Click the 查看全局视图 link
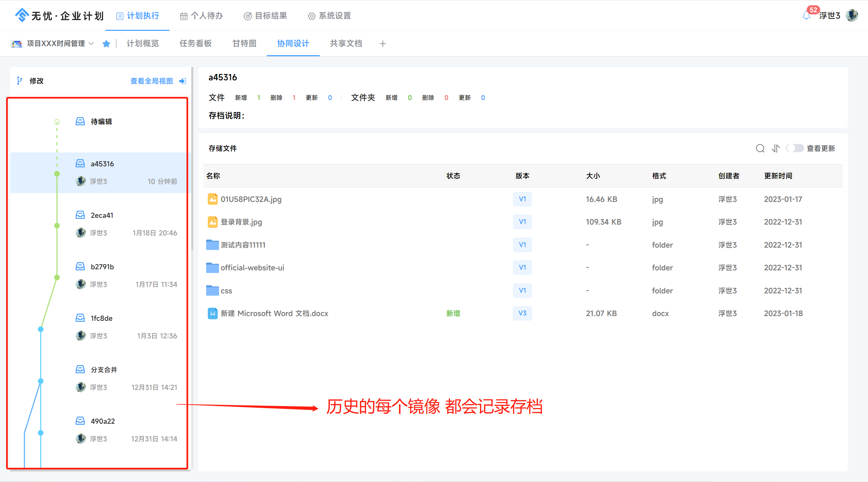 click(152, 81)
